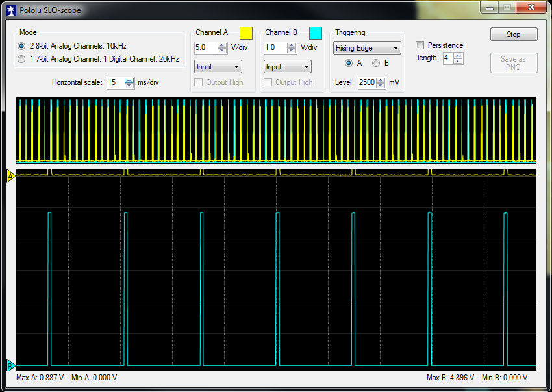Image resolution: width=552 pixels, height=392 pixels.
Task: Close the Pololu SLO-scope window
Action: pos(532,8)
